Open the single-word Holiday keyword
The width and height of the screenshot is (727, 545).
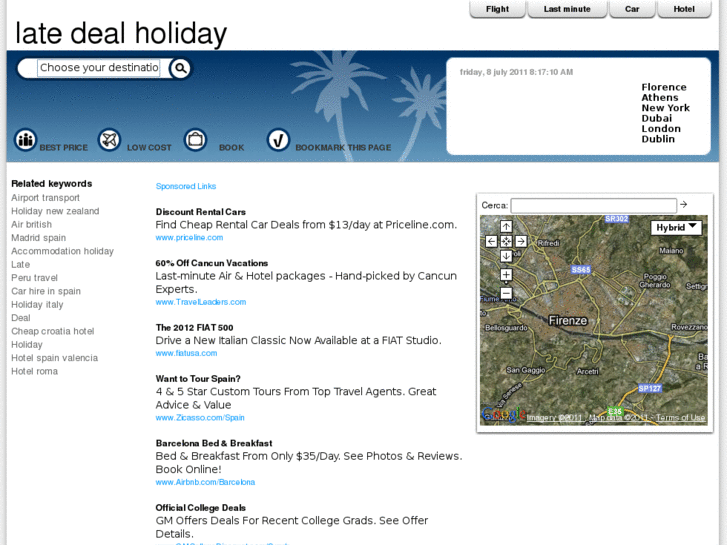click(27, 345)
